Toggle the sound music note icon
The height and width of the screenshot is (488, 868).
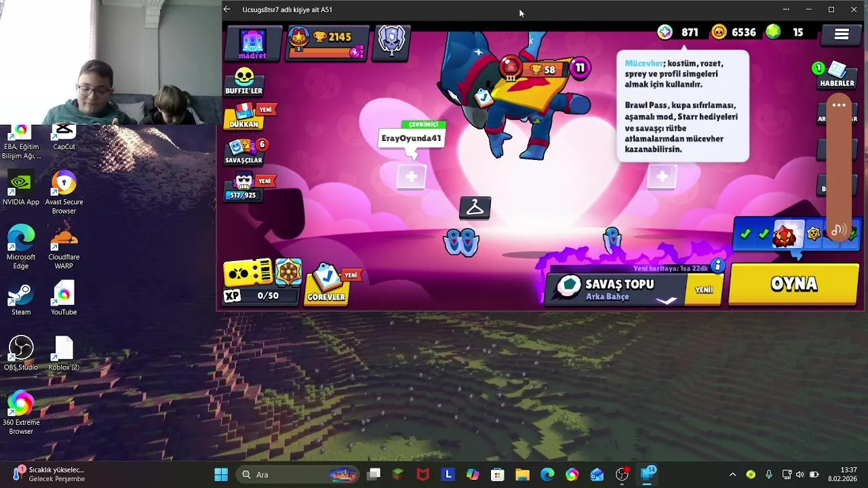click(x=839, y=230)
